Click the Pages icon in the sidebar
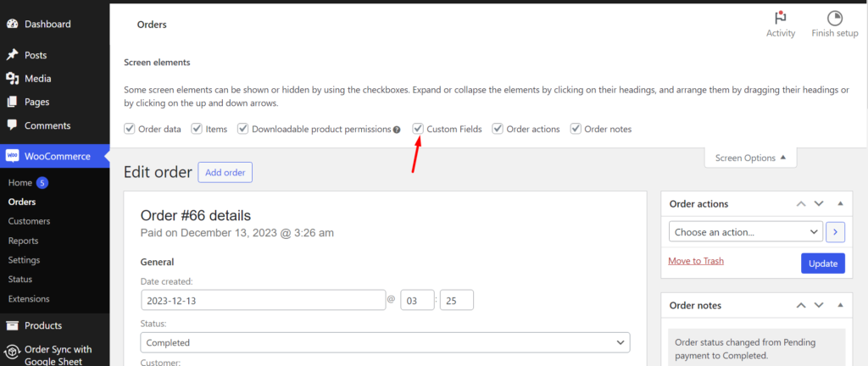 pos(12,102)
